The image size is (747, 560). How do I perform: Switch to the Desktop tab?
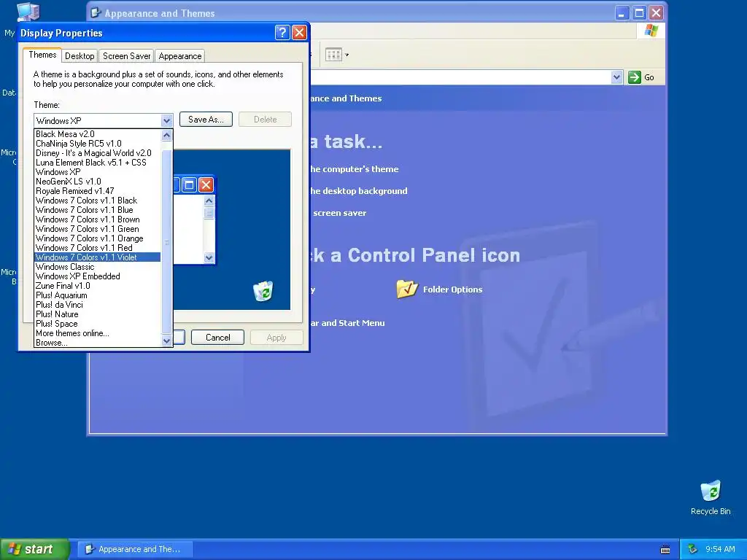[x=80, y=55]
